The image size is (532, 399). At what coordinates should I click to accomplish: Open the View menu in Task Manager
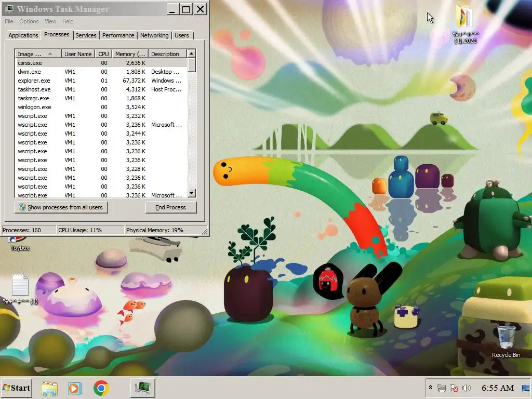click(50, 21)
